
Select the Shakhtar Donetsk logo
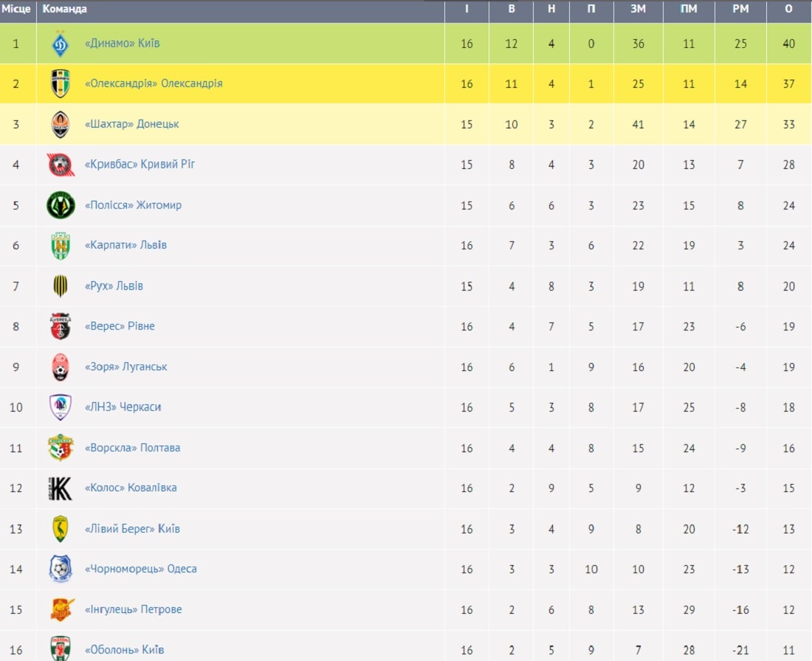(61, 124)
